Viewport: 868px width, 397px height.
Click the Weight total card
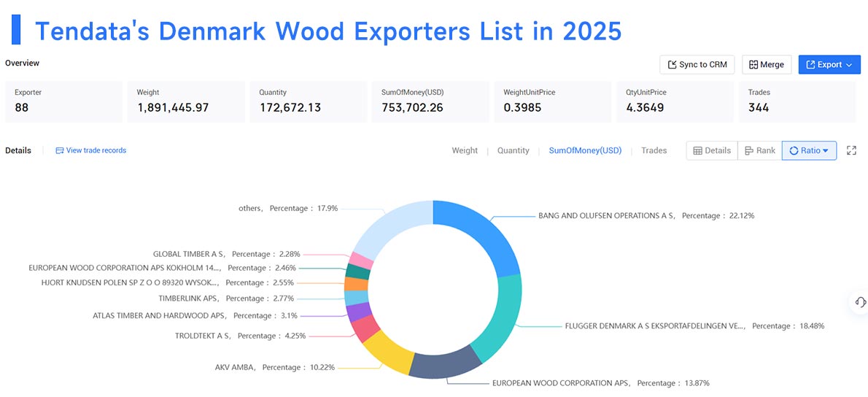pos(186,101)
